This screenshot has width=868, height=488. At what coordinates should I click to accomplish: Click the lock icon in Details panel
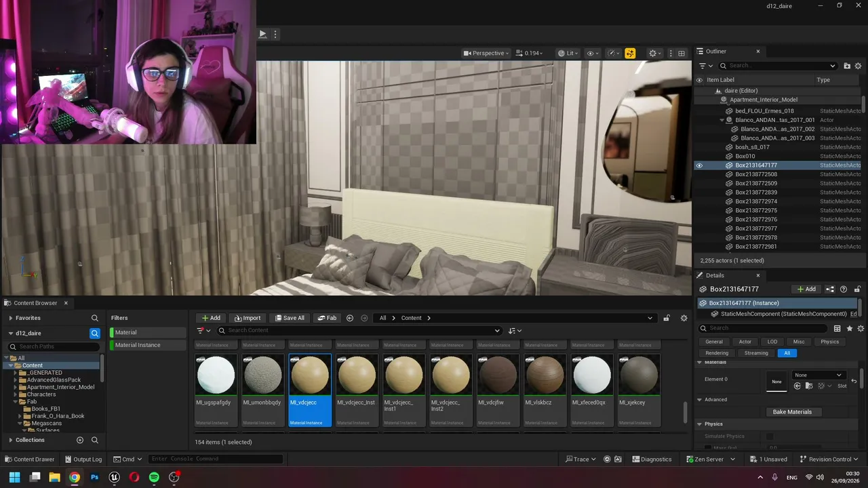coord(857,289)
